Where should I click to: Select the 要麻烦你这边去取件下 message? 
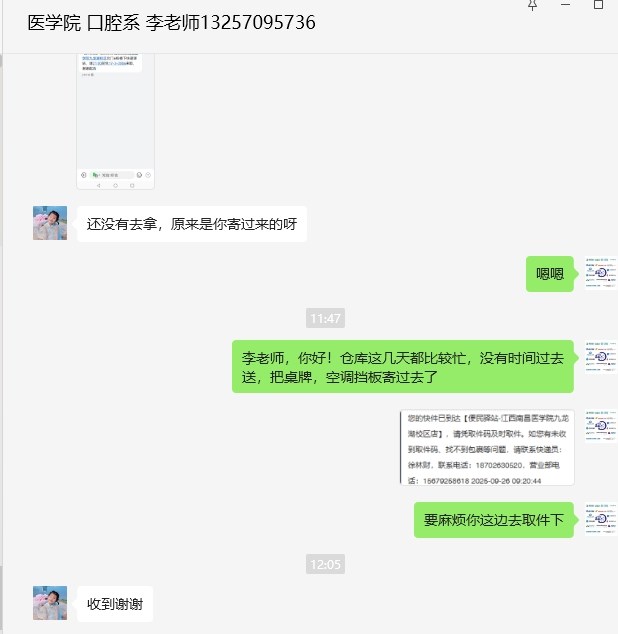[x=494, y=520]
